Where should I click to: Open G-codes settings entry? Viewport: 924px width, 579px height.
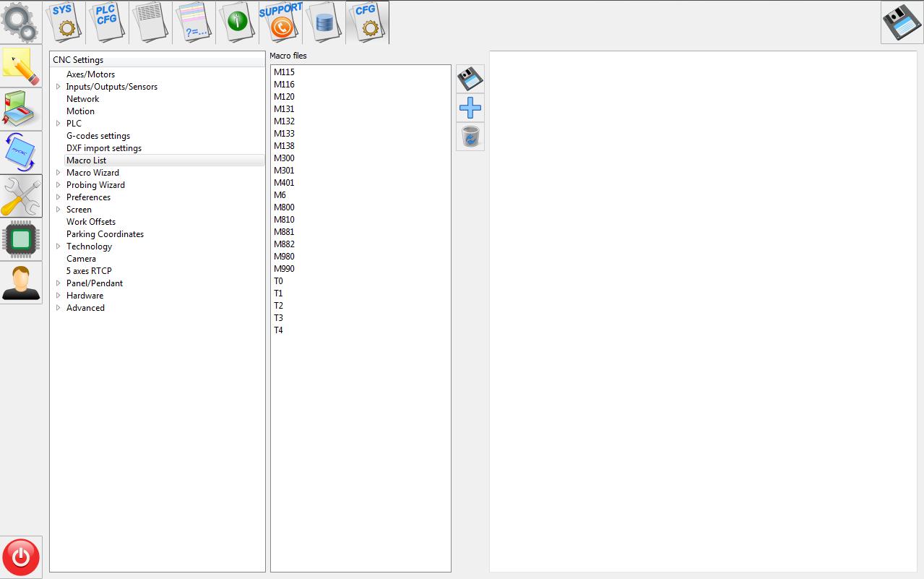[98, 136]
